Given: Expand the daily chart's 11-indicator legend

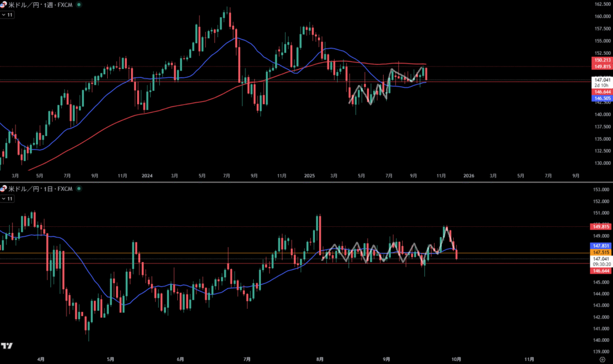Looking at the screenshot, I should click(7, 198).
